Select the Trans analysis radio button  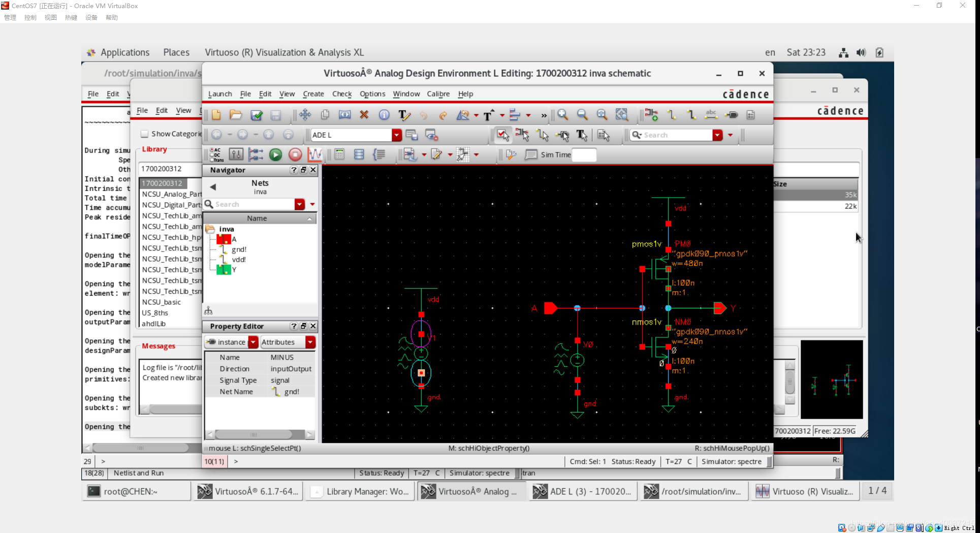(212, 160)
